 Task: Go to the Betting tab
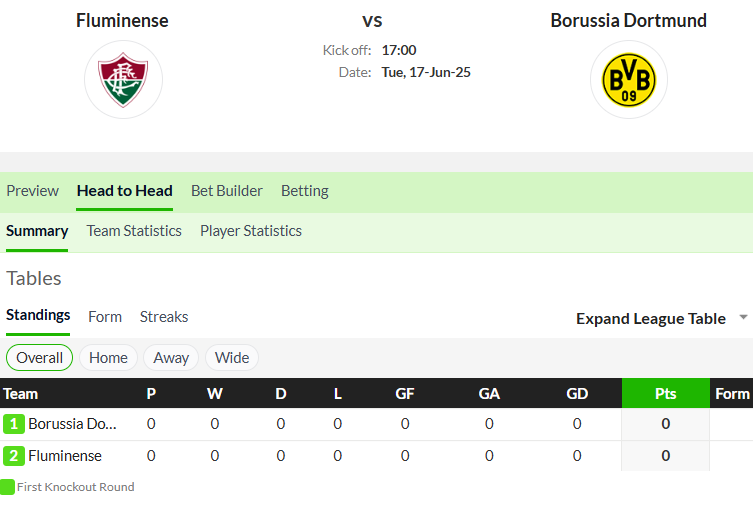[304, 191]
